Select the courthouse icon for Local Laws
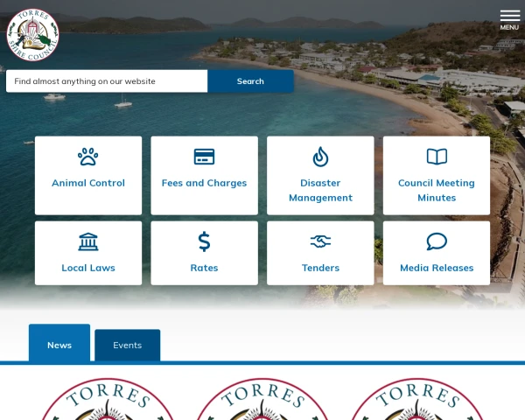 pyautogui.click(x=87, y=241)
